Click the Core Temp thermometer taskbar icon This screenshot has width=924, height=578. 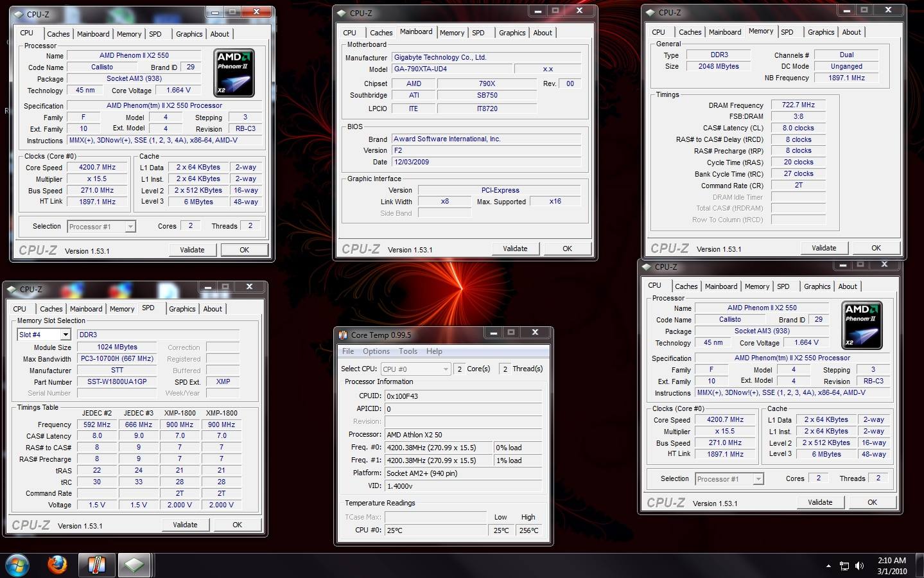(96, 565)
